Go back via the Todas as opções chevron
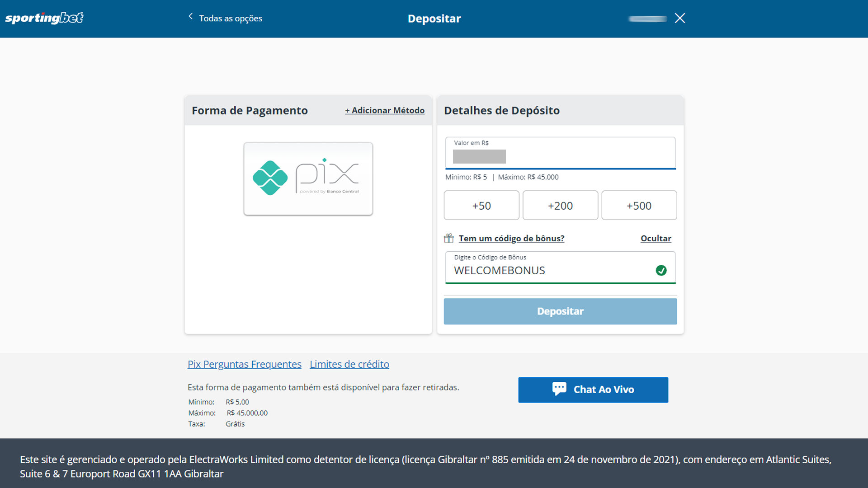Screen dimensions: 868x488 (x=191, y=17)
